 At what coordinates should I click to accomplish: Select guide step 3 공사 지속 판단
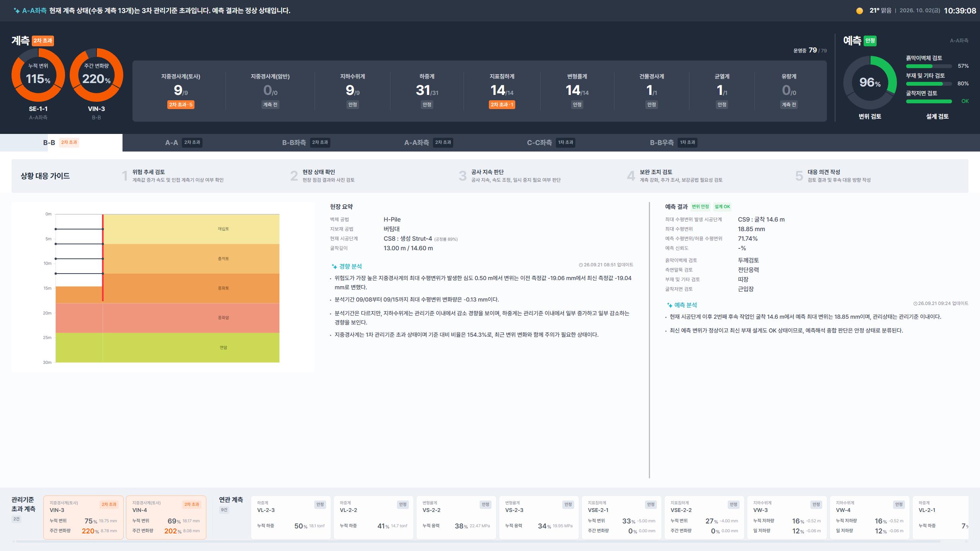coord(510,176)
